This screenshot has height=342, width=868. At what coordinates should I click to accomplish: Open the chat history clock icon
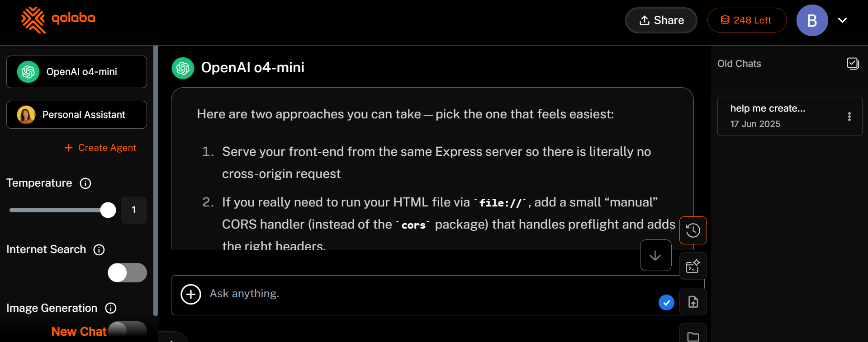click(693, 230)
